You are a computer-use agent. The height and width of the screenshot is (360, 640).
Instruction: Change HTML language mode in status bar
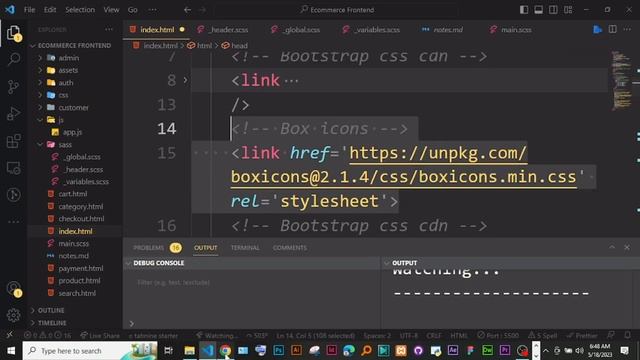click(459, 336)
